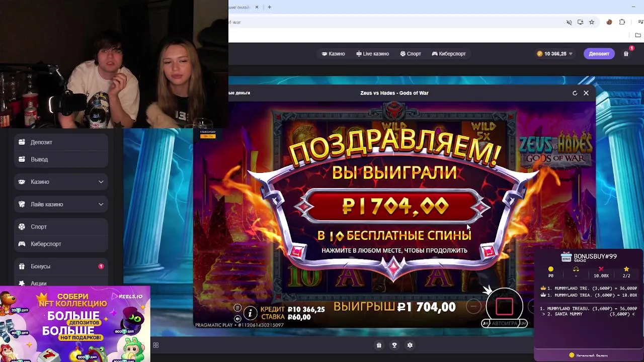Open the Казино top navigation tab
Viewport: 644px width, 362px height.
click(x=334, y=54)
